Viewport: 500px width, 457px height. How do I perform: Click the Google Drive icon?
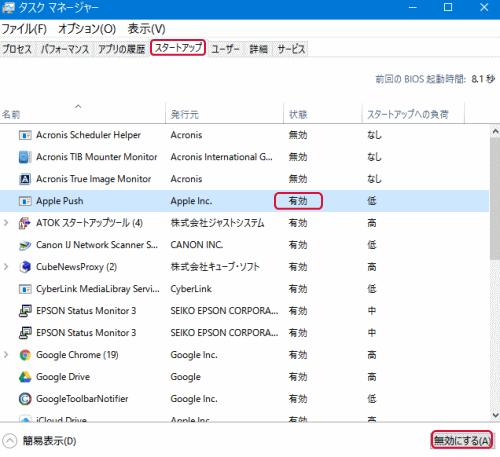pos(25,377)
